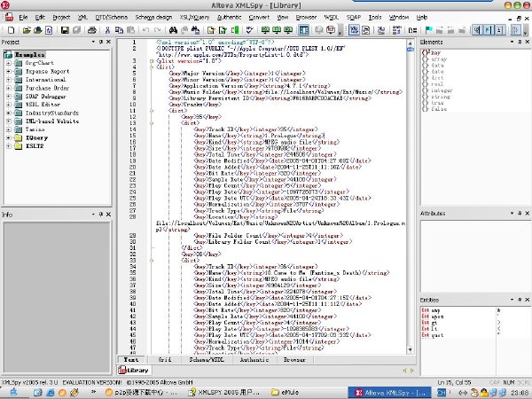Click the Reload document icon
The height and width of the screenshot is (399, 532).
pyautogui.click(x=49, y=30)
